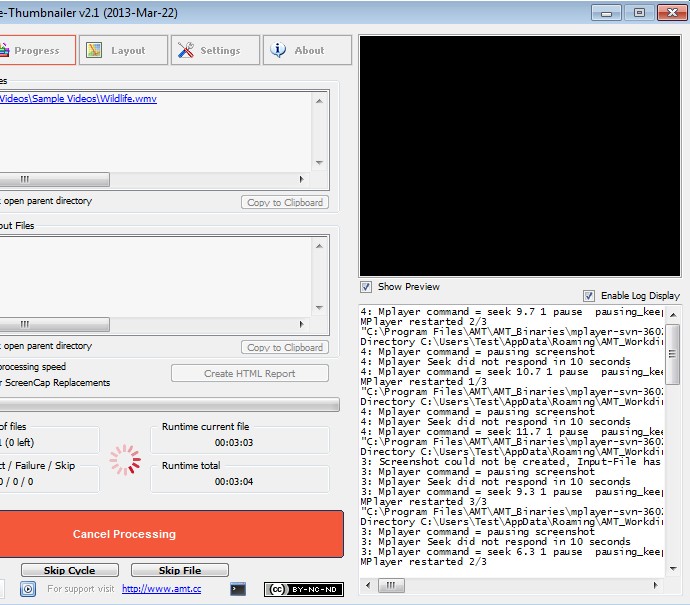Click the input files 'open parent directory' text

(46, 201)
